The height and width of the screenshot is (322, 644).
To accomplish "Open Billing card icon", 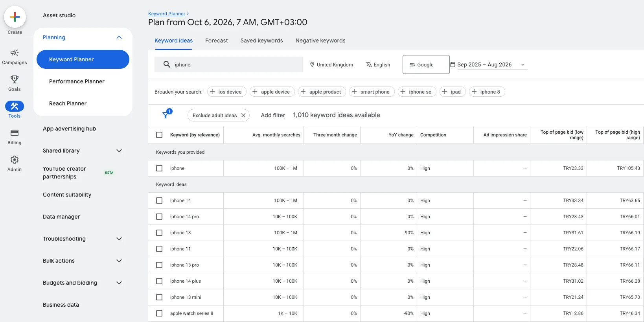I will [15, 133].
